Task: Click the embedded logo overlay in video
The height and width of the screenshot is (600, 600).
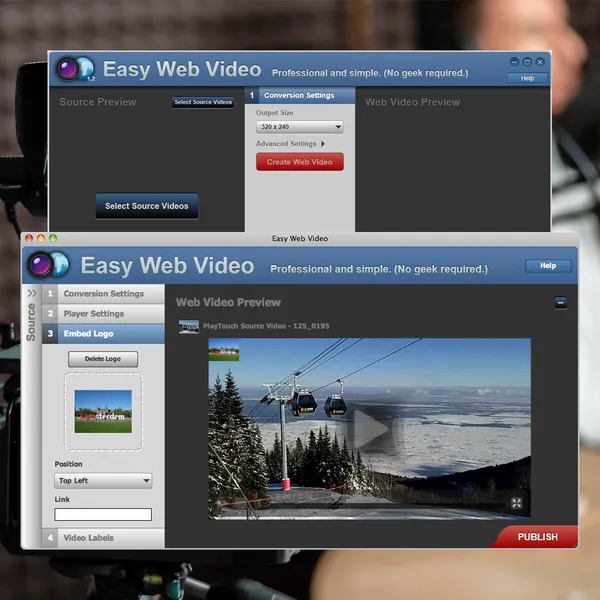Action: [224, 352]
